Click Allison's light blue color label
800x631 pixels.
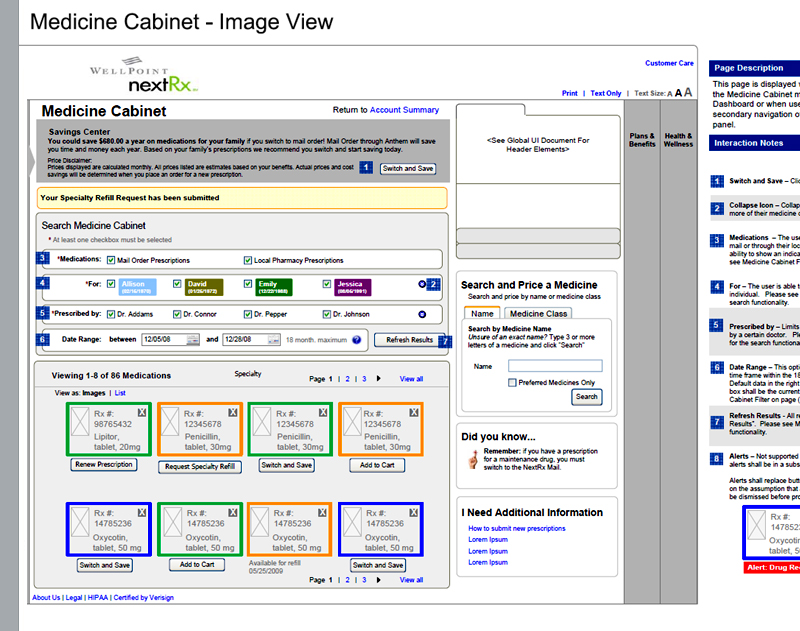[138, 287]
